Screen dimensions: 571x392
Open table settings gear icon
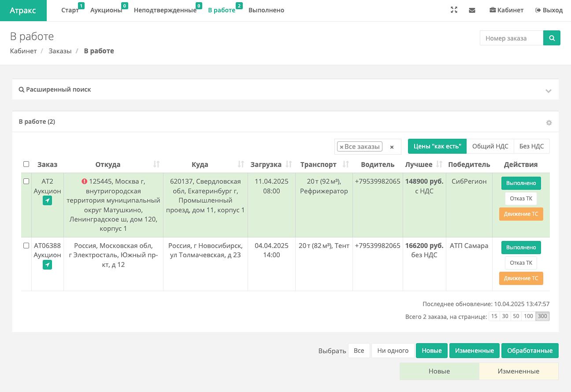tap(549, 123)
